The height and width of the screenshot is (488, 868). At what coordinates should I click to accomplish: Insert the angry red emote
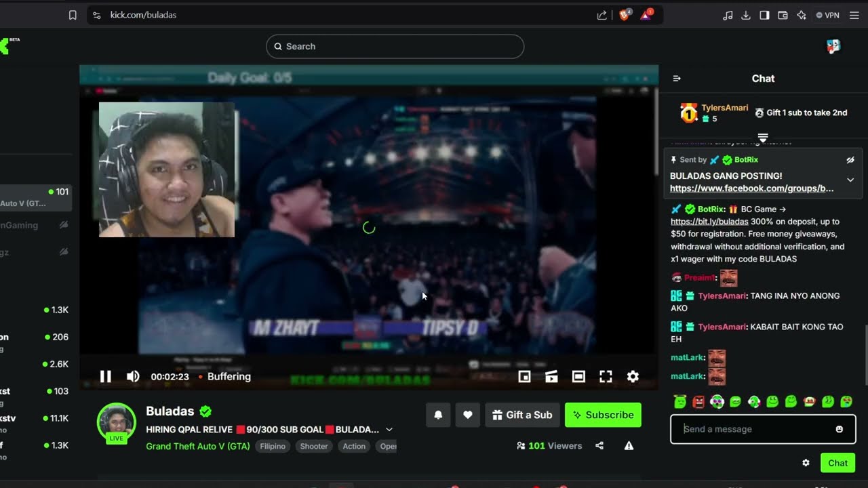[x=698, y=402]
